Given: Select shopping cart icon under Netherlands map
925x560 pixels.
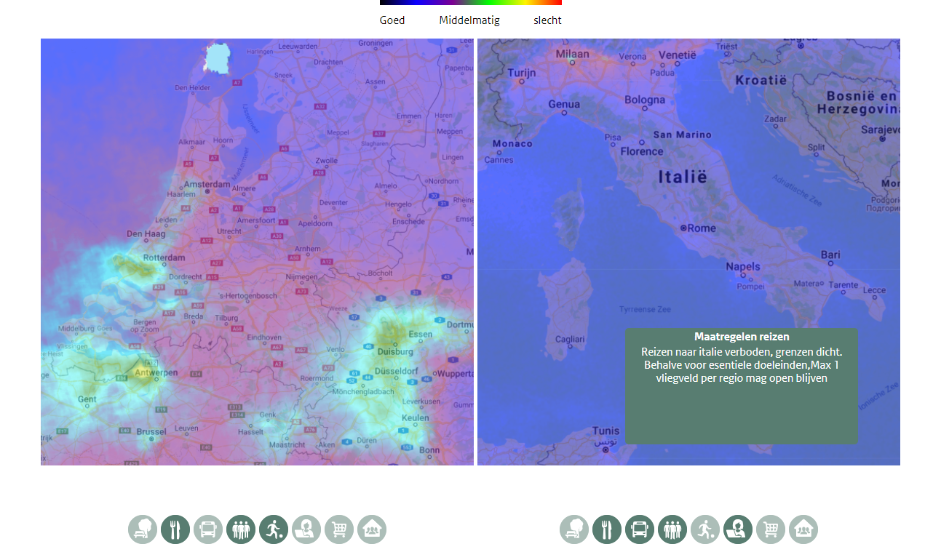Looking at the screenshot, I should click(x=339, y=529).
